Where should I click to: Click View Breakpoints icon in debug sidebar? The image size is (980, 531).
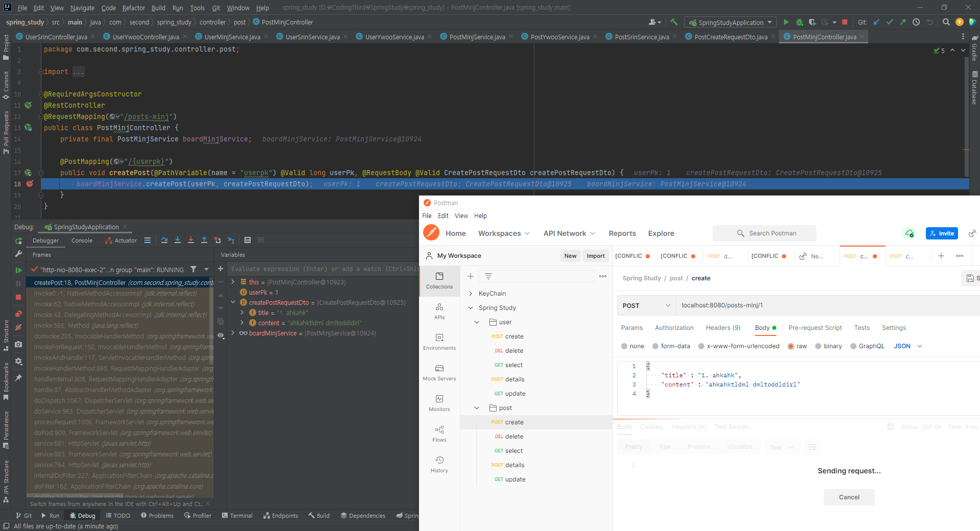(18, 313)
